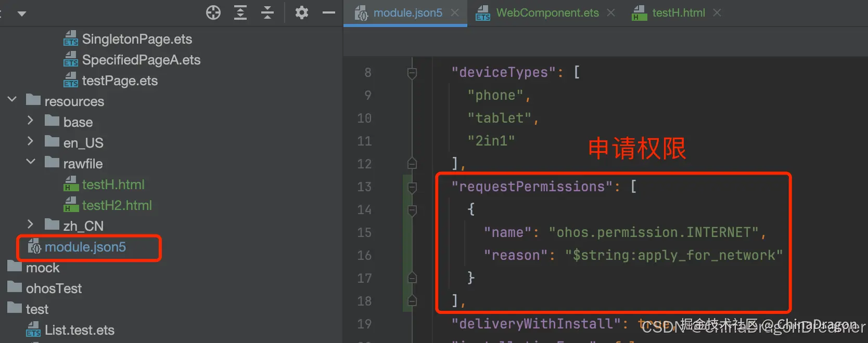
Task: Select the base folder
Action: (78, 122)
